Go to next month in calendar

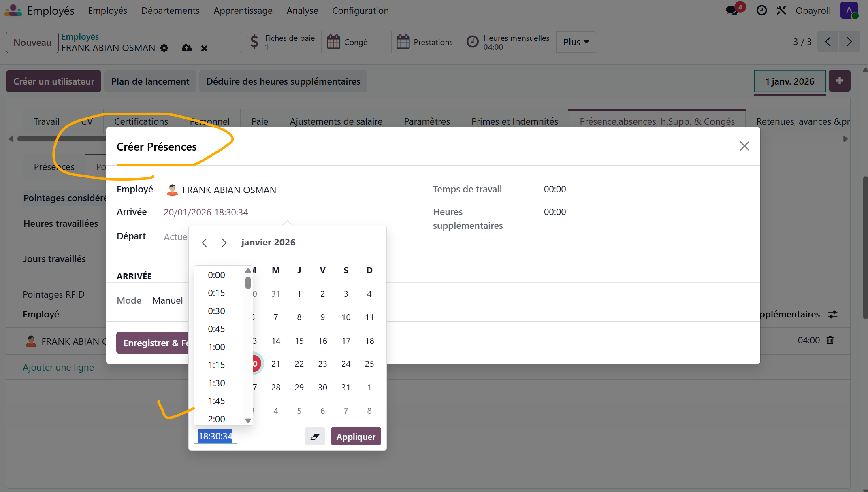(224, 243)
